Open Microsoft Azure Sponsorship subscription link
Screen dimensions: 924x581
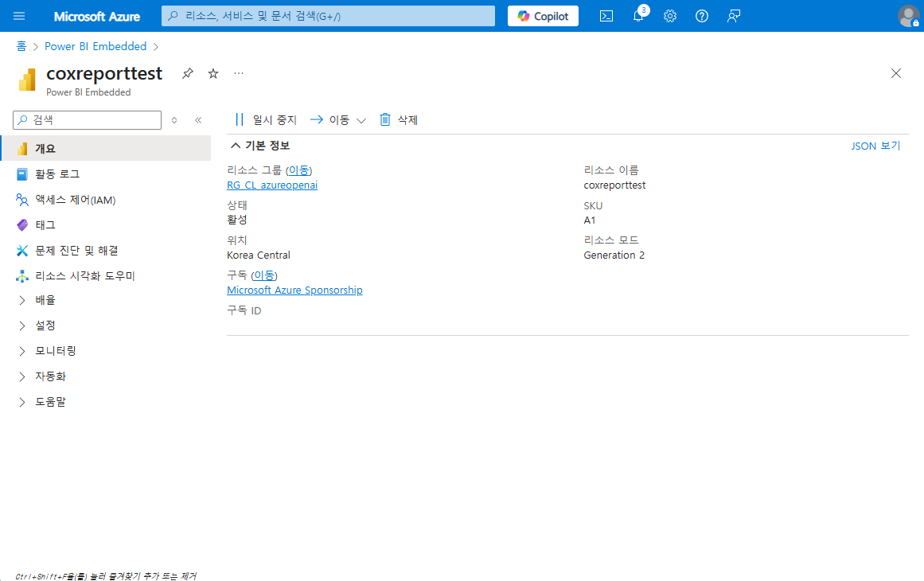[294, 290]
